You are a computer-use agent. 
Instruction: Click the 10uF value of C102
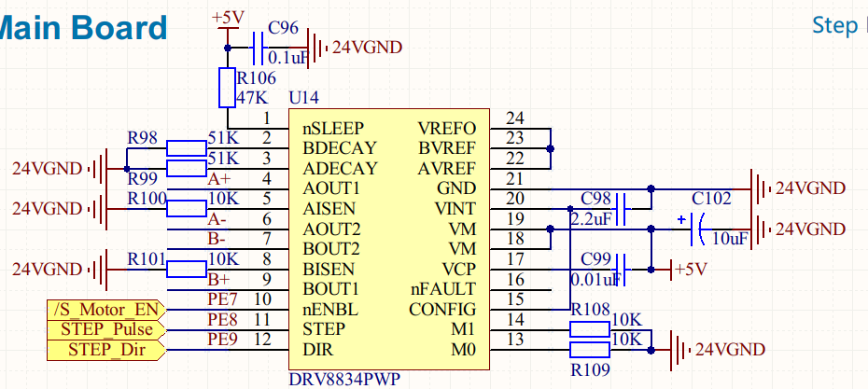pos(730,239)
